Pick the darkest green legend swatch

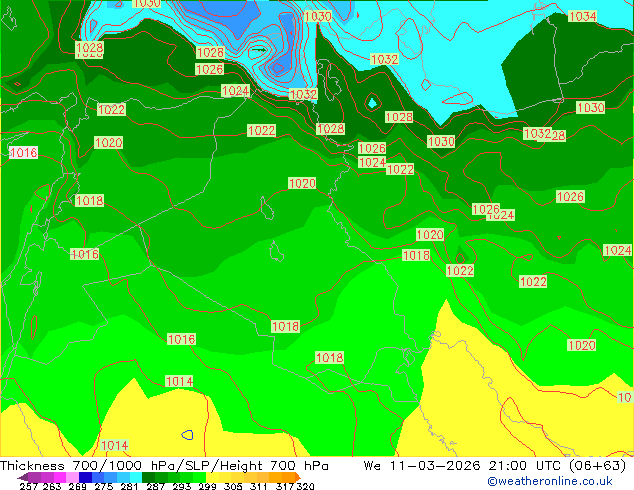tap(148, 477)
